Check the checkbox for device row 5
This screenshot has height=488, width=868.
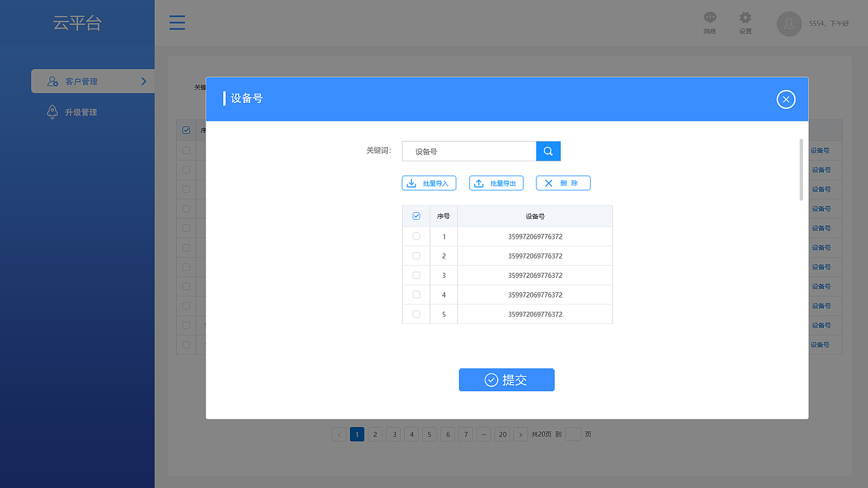click(x=416, y=314)
